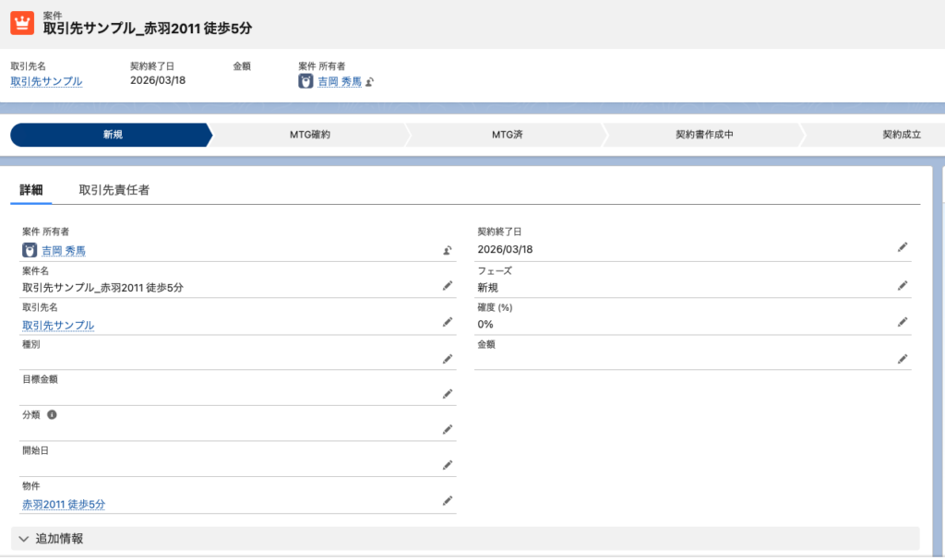Open 取引先サンプル link in header
Image resolution: width=945 pixels, height=560 pixels.
46,81
